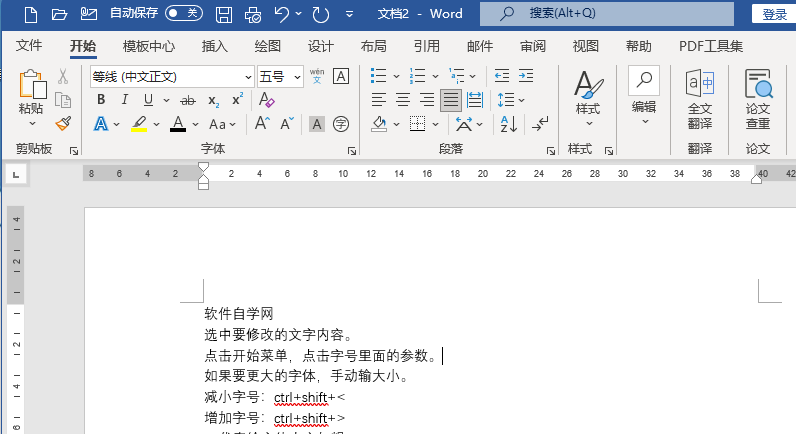Click the paragraph shading paint bucket
This screenshot has height=434, width=796.
tap(379, 124)
